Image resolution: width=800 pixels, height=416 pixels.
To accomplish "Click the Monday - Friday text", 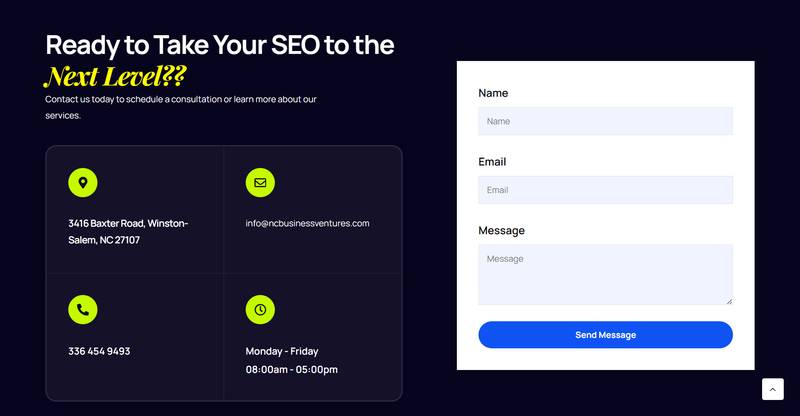I will click(x=282, y=351).
